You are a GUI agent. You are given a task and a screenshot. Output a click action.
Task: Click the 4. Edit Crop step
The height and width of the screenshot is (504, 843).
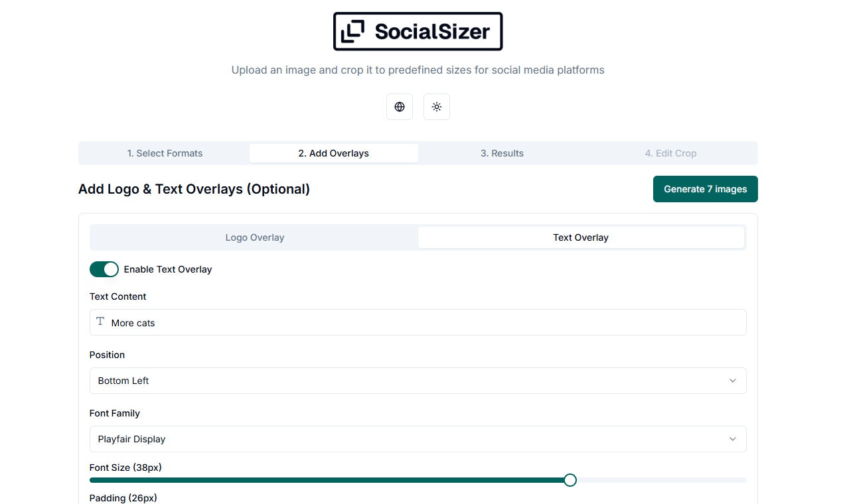click(671, 153)
